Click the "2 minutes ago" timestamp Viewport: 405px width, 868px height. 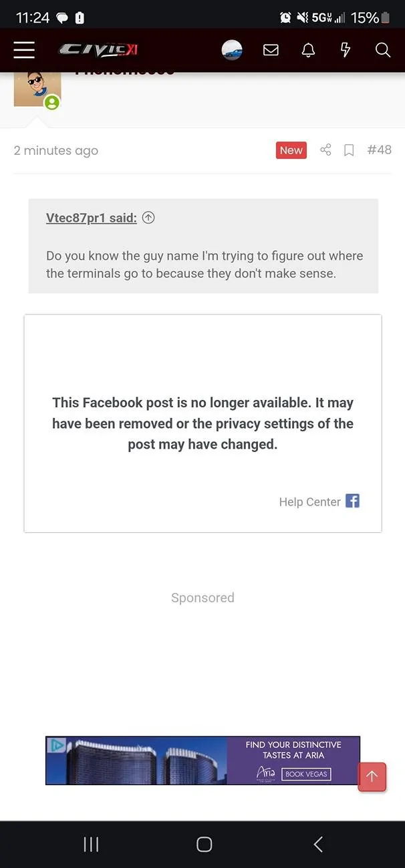click(56, 151)
